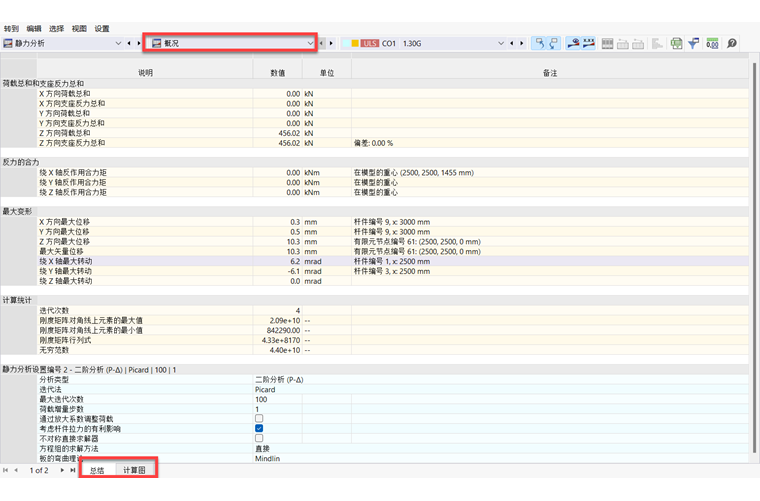Open the 选择 menu
Viewport: 760px width, 501px height.
(x=57, y=29)
